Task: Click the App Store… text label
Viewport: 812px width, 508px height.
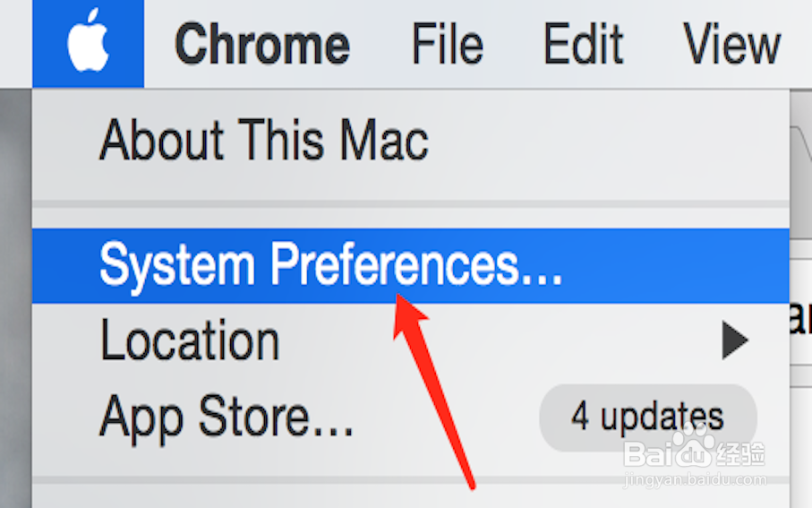Action: [x=227, y=416]
